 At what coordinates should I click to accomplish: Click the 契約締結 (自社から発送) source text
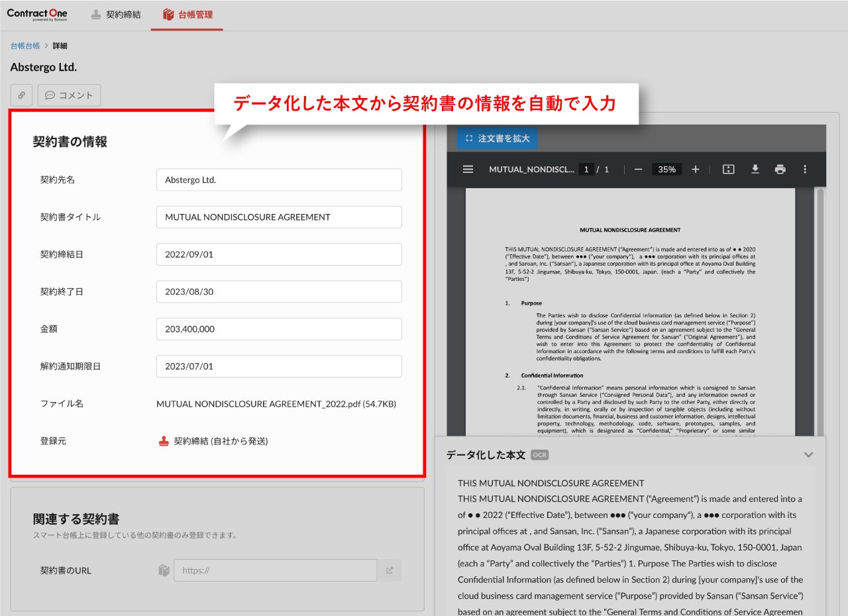click(221, 441)
